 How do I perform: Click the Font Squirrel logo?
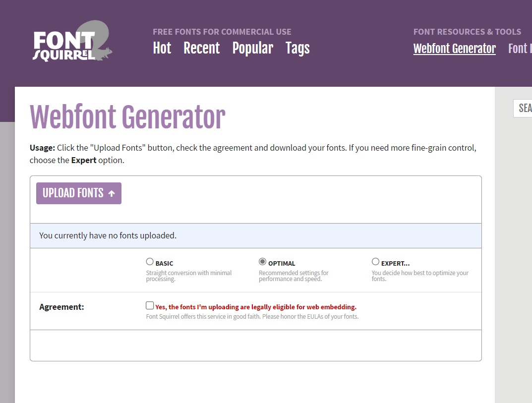pos(72,43)
